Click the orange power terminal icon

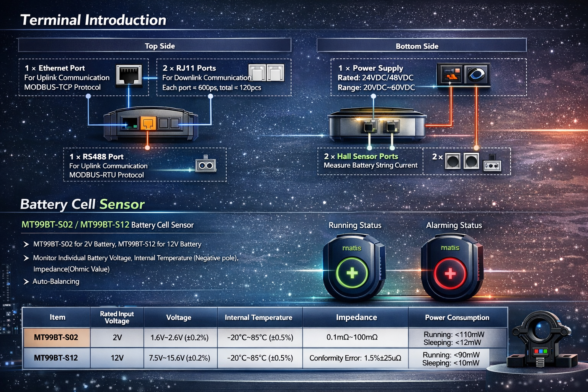coord(450,74)
